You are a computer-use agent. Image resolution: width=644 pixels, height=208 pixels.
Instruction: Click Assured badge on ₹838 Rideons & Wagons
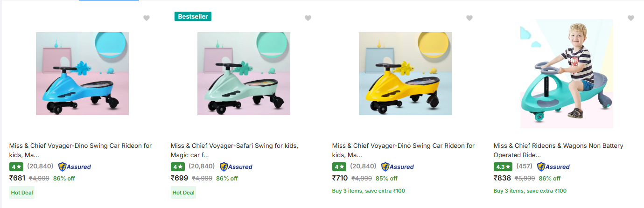pyautogui.click(x=553, y=166)
